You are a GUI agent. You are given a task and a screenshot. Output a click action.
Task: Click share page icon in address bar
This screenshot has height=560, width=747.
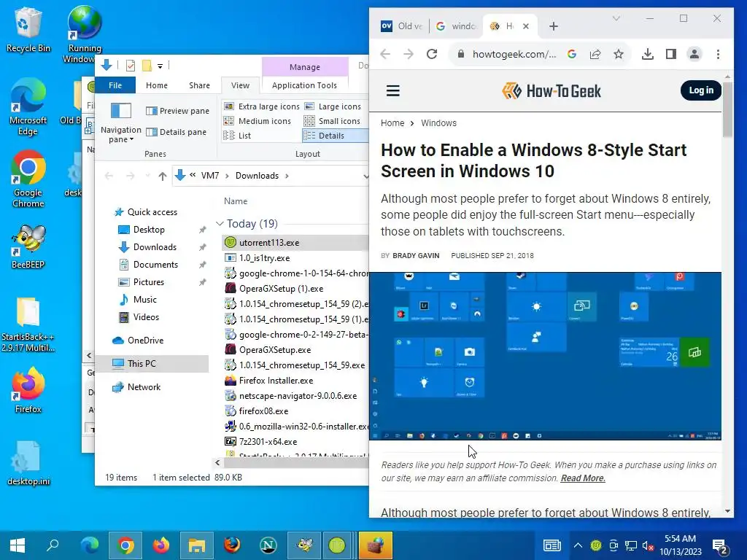(x=595, y=54)
